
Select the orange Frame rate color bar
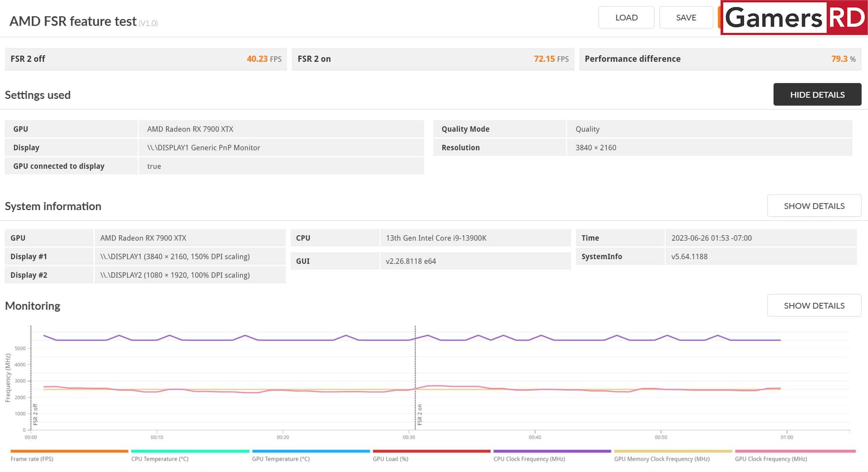pos(69,451)
